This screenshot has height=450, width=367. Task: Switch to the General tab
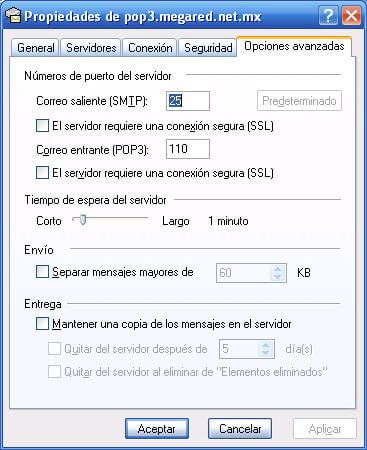35,48
